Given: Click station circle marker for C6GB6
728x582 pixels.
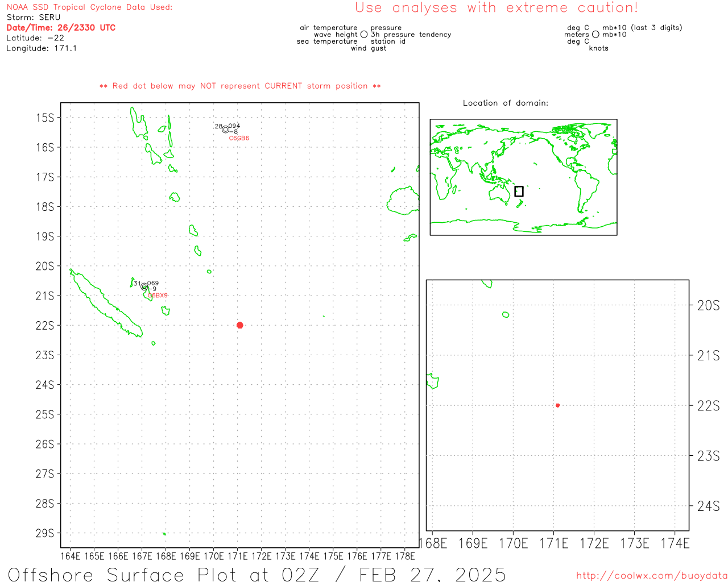Looking at the screenshot, I should point(225,130).
